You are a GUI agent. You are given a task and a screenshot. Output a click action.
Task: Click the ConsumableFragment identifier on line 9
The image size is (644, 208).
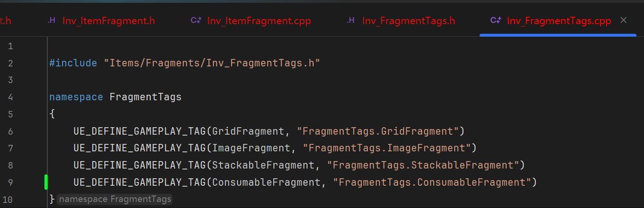[266, 182]
